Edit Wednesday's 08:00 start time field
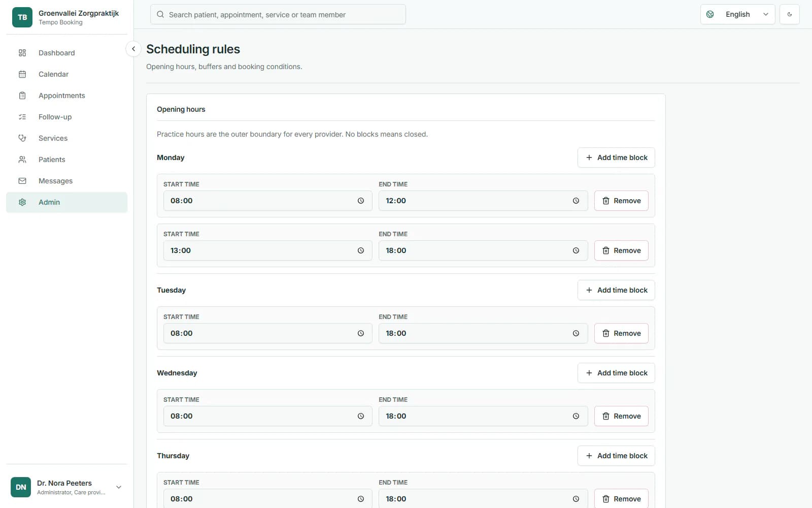 pyautogui.click(x=267, y=416)
